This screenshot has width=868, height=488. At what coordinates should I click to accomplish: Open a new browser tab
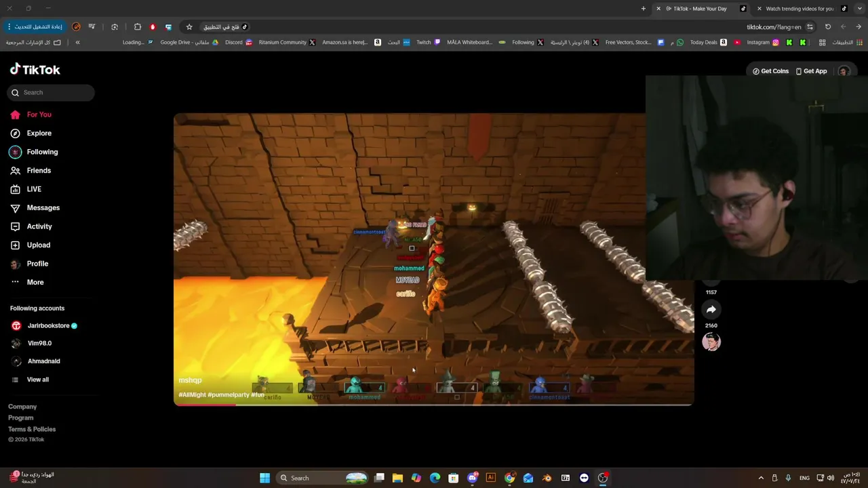click(x=643, y=9)
